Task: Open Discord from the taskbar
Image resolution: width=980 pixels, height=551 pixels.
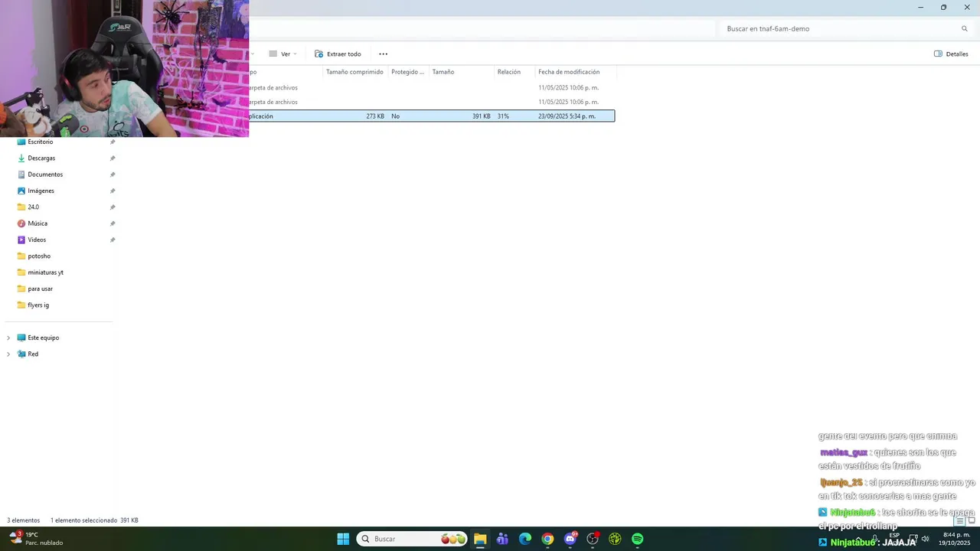Action: point(570,539)
